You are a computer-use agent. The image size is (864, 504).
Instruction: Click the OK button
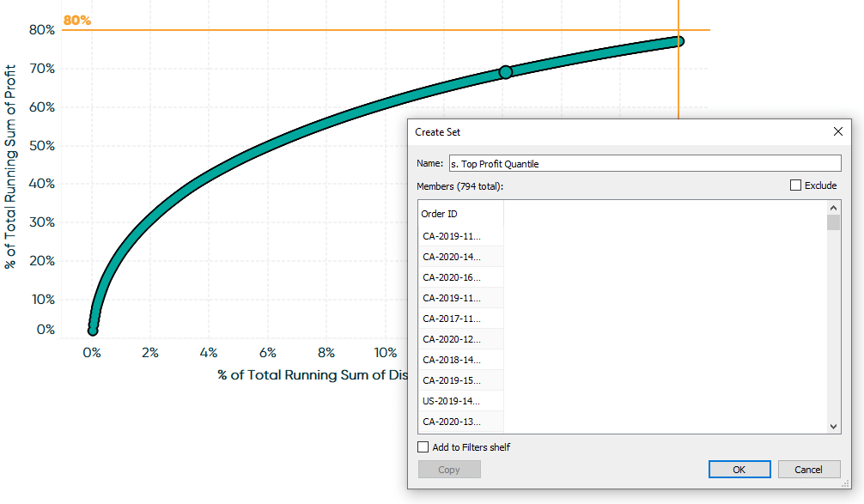(739, 470)
